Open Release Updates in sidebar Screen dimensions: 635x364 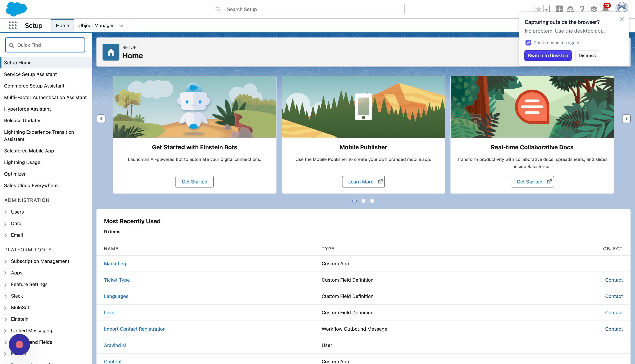coord(23,121)
